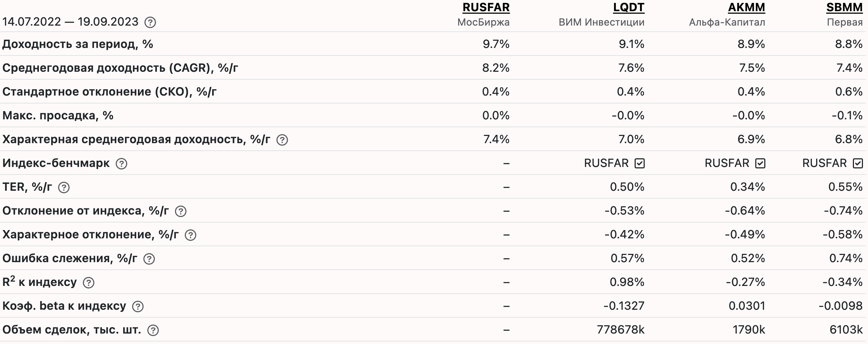Image resolution: width=868 pixels, height=344 pixels.
Task: Open the AKMM fund link
Action: click(746, 7)
